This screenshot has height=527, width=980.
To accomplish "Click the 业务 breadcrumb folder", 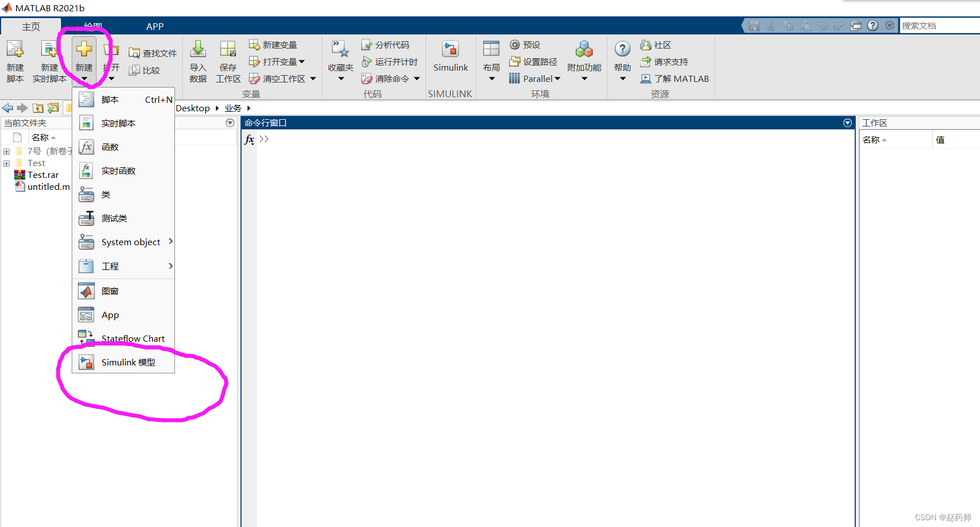I will coord(233,108).
